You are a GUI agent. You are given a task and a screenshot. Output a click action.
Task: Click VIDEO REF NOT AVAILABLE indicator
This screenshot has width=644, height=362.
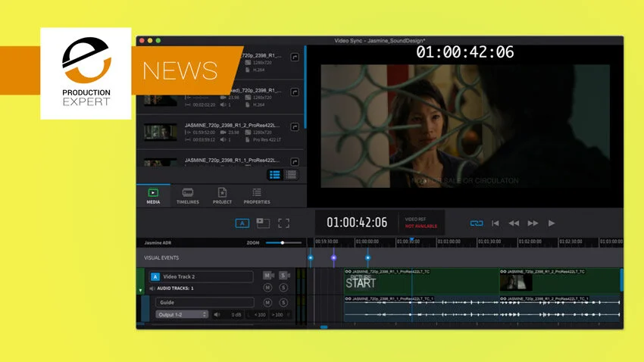(421, 223)
